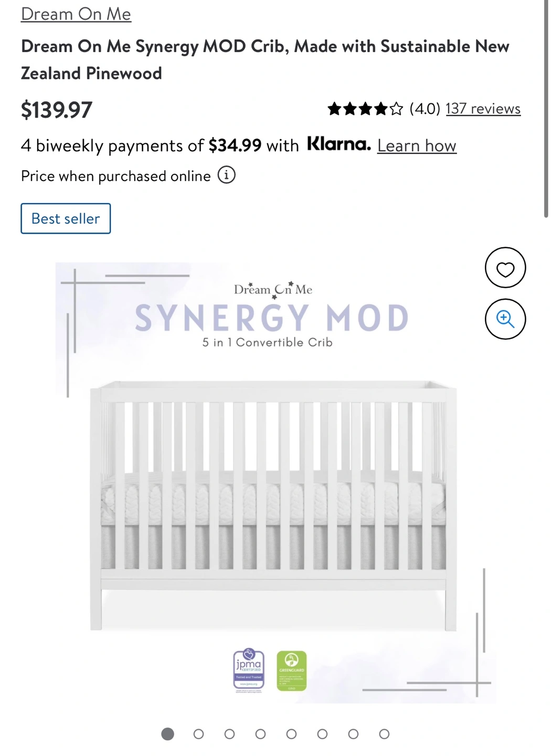
Task: Select the fourth image carousel dot
Action: pos(261,734)
